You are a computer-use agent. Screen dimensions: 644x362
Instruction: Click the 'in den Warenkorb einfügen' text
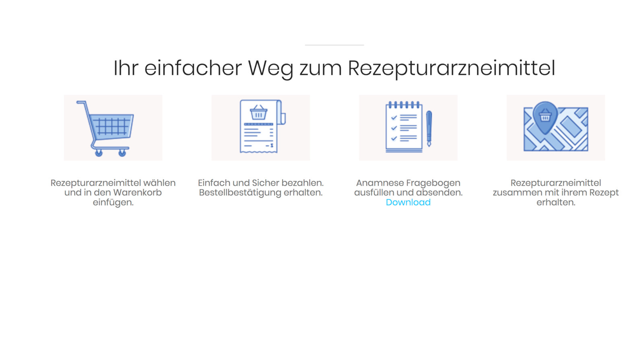pyautogui.click(x=113, y=197)
